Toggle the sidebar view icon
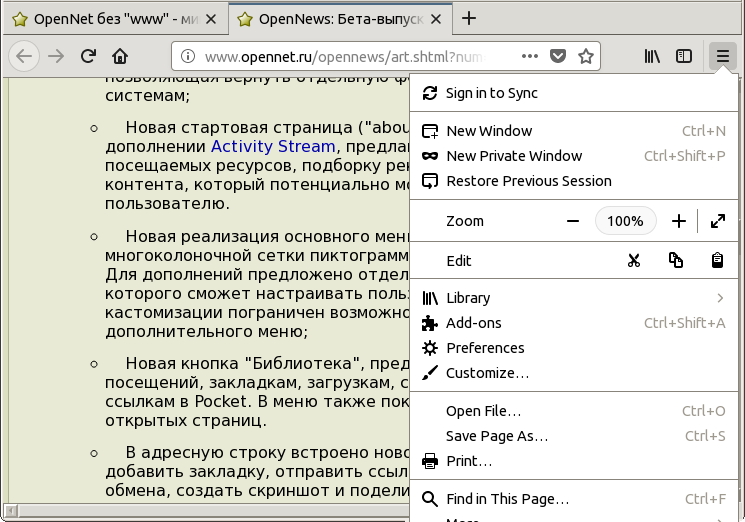This screenshot has height=522, width=745. click(684, 56)
